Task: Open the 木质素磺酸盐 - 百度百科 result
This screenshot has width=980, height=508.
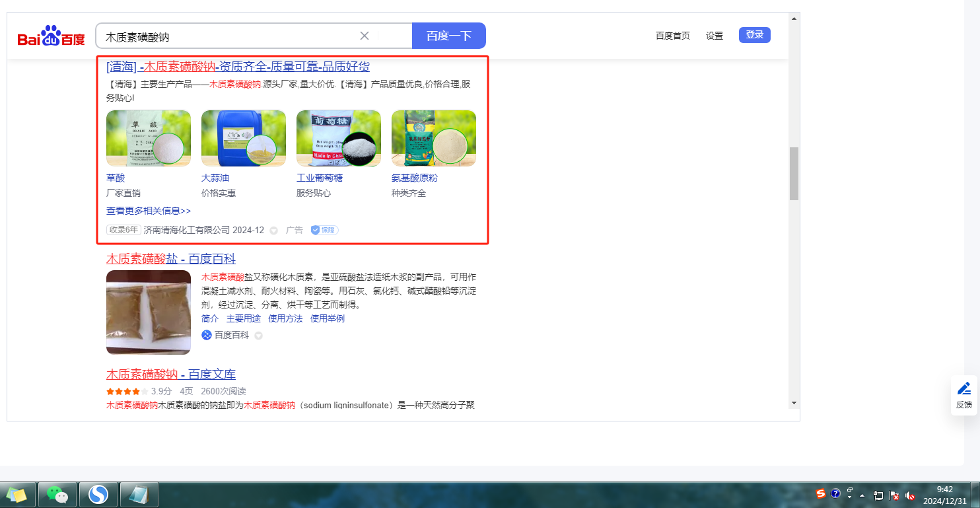Action: pos(171,259)
